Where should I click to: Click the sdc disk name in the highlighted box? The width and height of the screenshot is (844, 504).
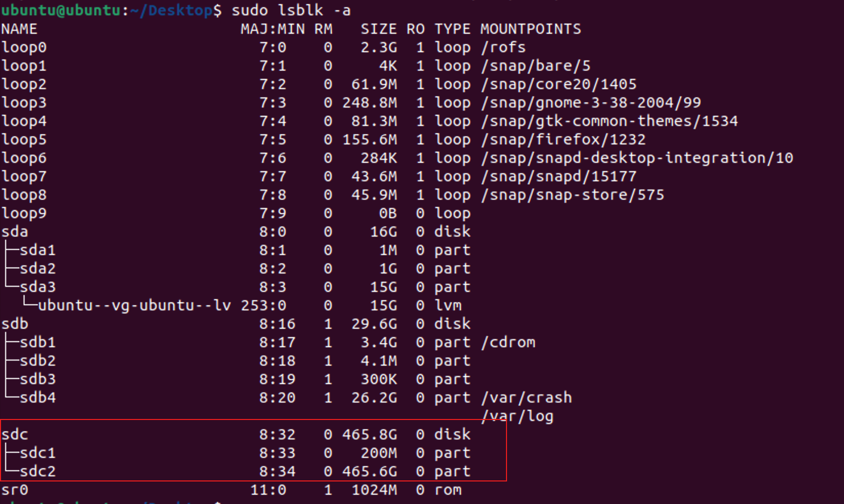(15, 435)
